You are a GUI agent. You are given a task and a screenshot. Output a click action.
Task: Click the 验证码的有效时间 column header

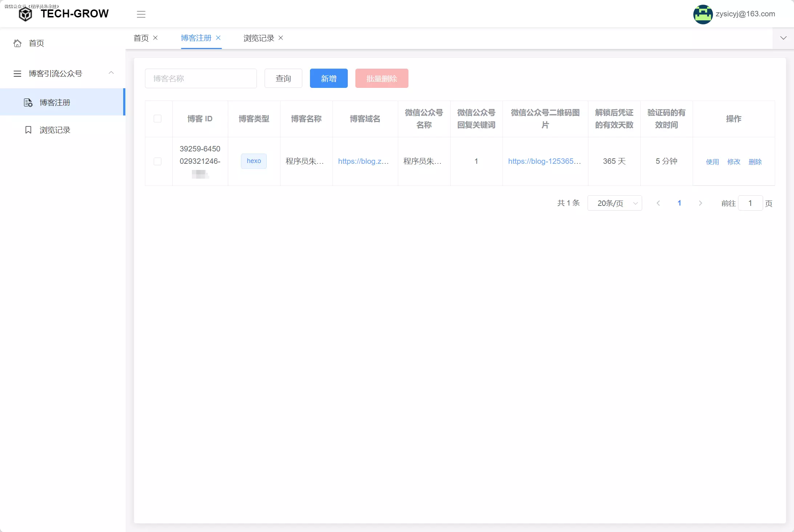coord(666,119)
